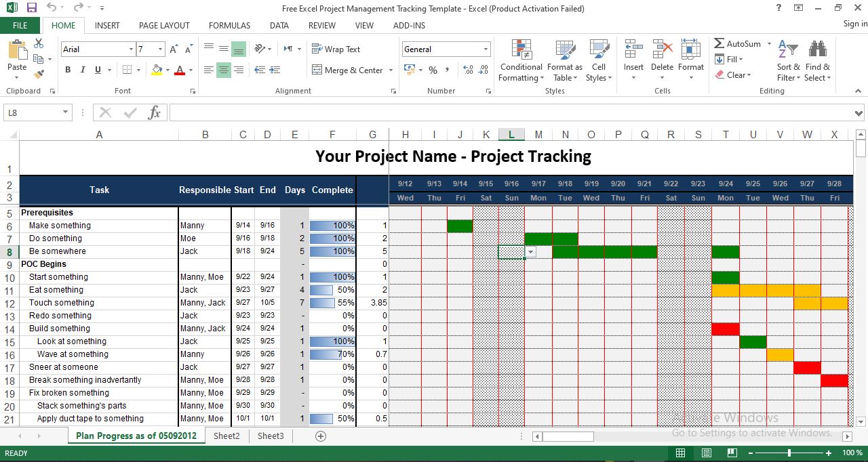Undo the last action

coord(52,8)
